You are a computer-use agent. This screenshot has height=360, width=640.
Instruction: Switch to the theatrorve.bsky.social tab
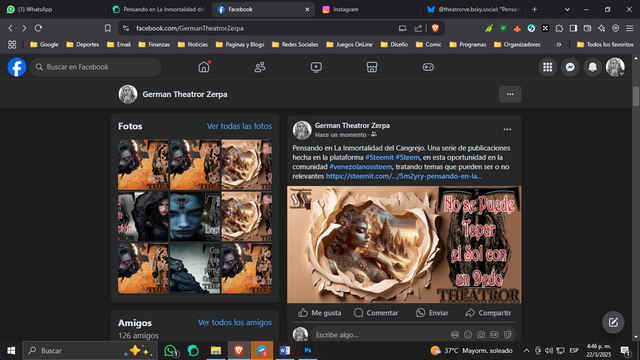(x=473, y=9)
